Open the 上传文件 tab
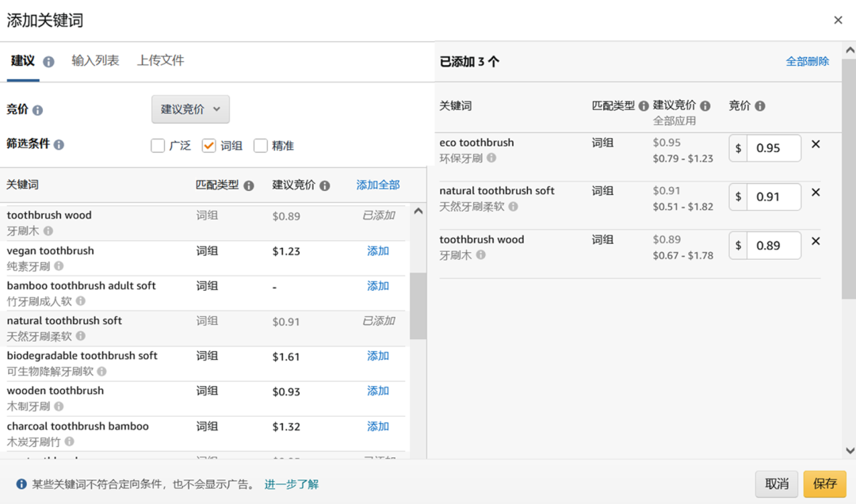Screen dimensions: 856x504 coord(160,59)
